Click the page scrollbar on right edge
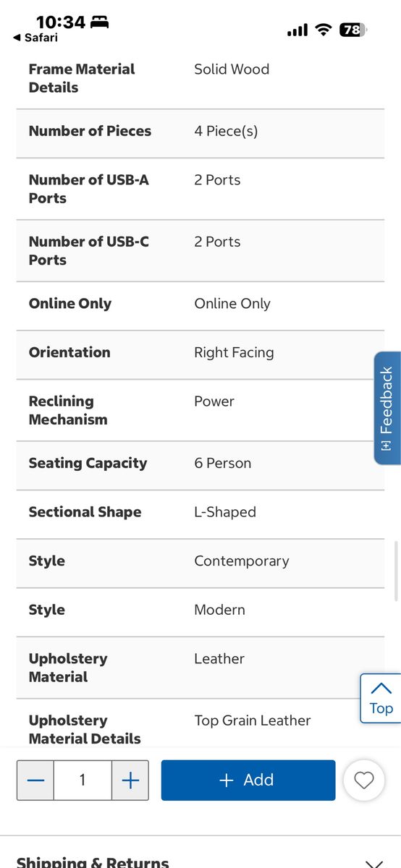Viewport: 401px width, 868px height. coord(396,571)
